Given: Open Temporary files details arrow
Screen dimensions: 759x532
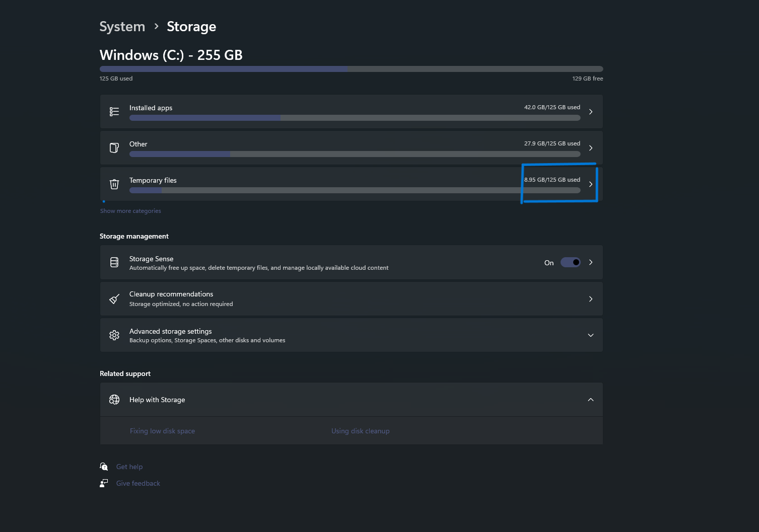Looking at the screenshot, I should pos(591,184).
